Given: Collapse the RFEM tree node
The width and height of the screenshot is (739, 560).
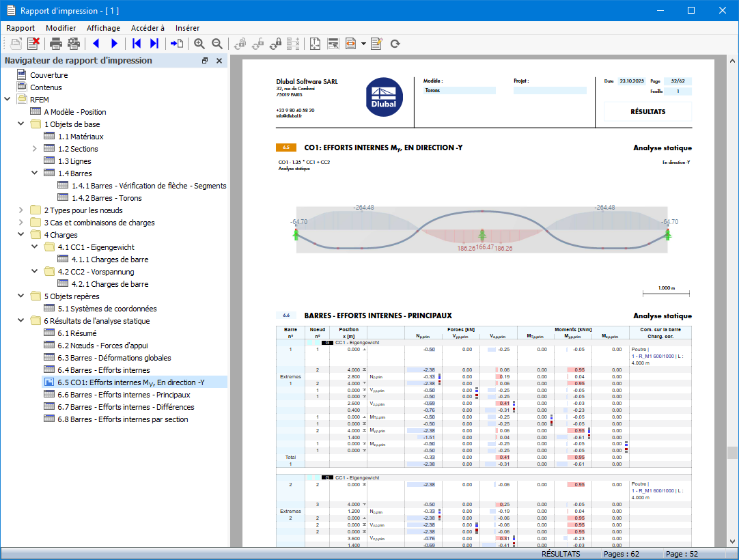Looking at the screenshot, I should point(8,100).
